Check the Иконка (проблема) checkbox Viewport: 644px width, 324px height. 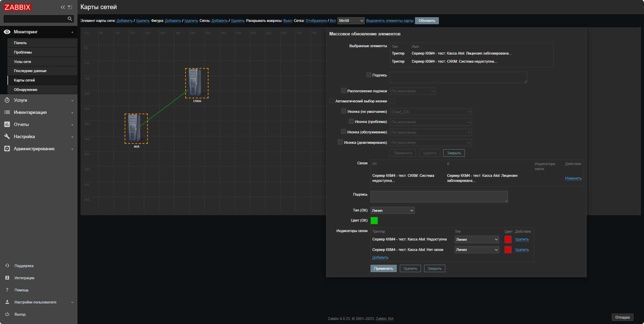click(x=351, y=122)
